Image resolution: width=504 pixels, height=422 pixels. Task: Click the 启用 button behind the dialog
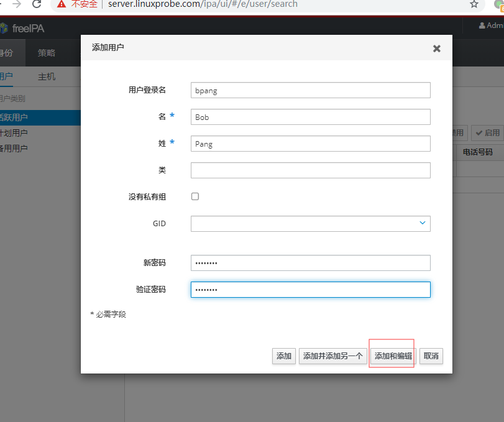point(488,133)
